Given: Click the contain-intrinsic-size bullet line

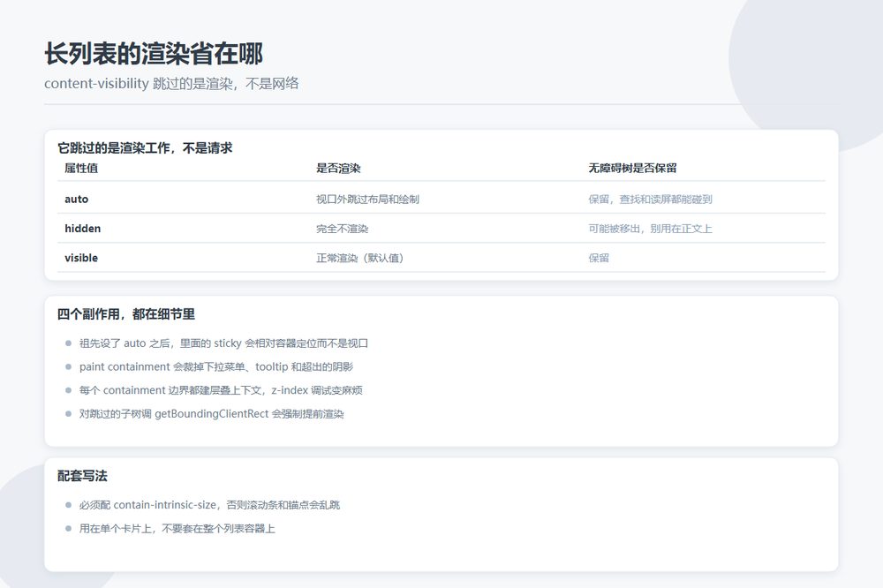Looking at the screenshot, I should coord(209,505).
